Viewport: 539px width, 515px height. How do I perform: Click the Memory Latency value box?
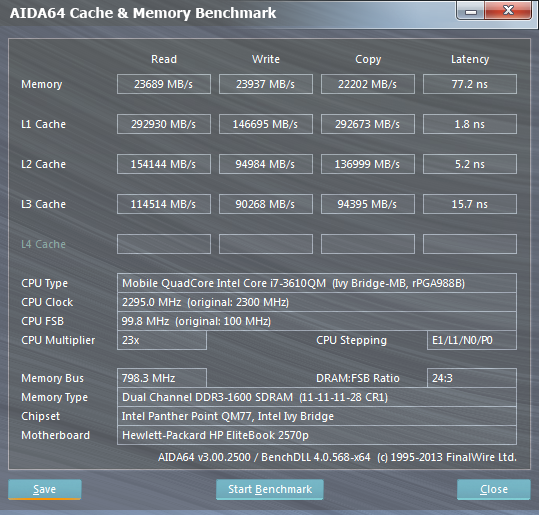pos(470,84)
